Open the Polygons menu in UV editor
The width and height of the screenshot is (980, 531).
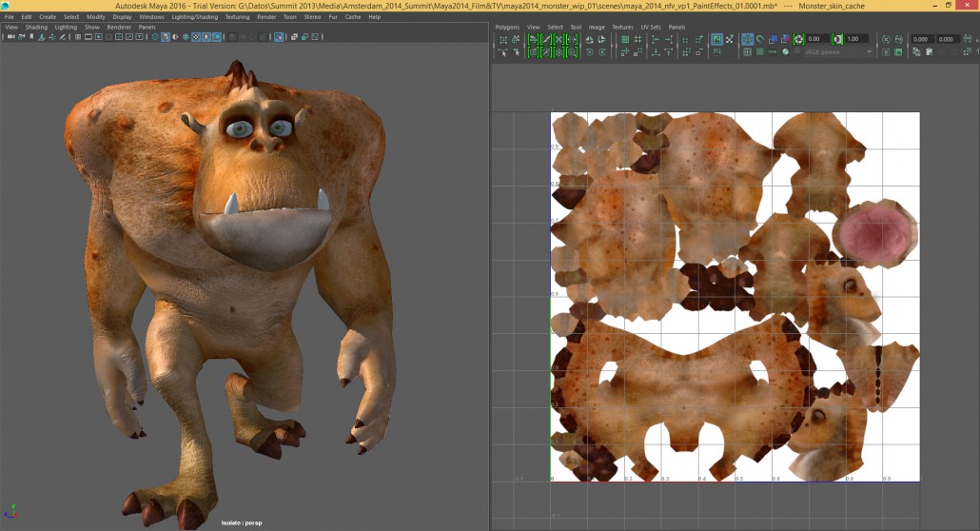507,28
